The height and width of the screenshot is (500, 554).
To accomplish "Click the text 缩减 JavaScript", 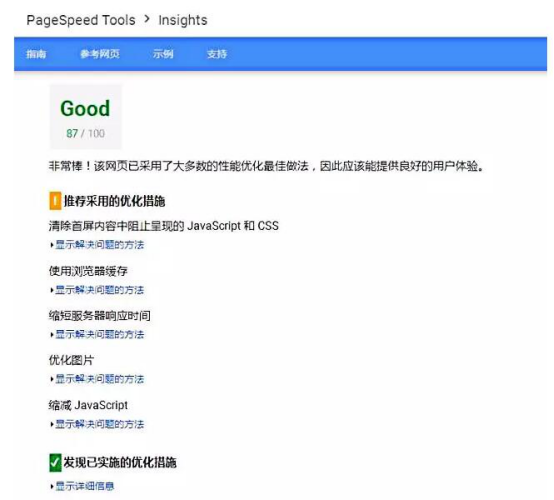I will point(88,405).
